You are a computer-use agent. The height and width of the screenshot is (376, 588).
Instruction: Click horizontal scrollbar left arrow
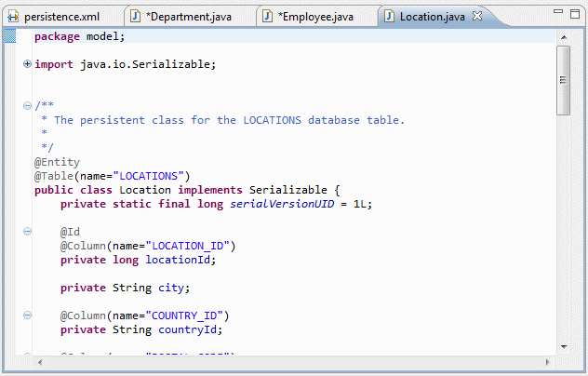(40, 362)
